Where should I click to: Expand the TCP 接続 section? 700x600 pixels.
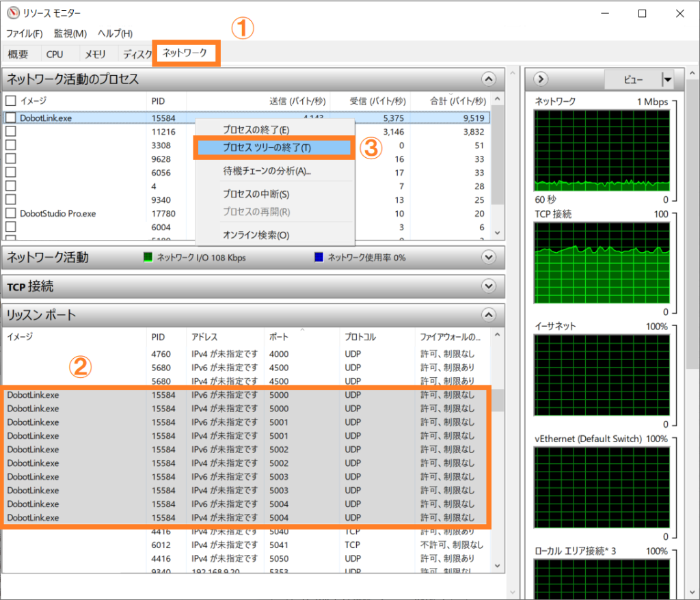point(488,286)
